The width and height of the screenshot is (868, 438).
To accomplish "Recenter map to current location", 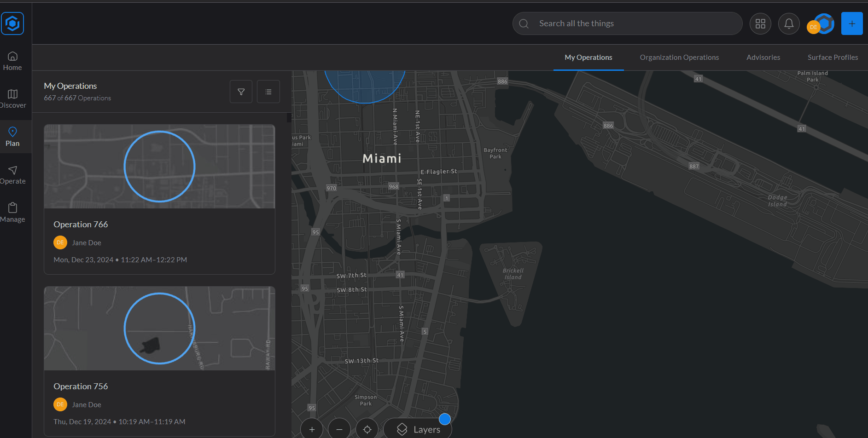I will click(367, 429).
